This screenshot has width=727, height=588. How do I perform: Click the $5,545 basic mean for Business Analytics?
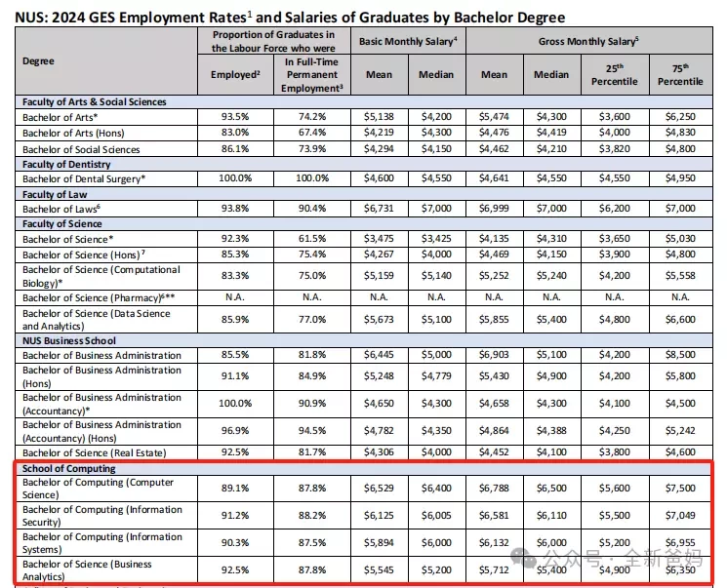click(379, 570)
